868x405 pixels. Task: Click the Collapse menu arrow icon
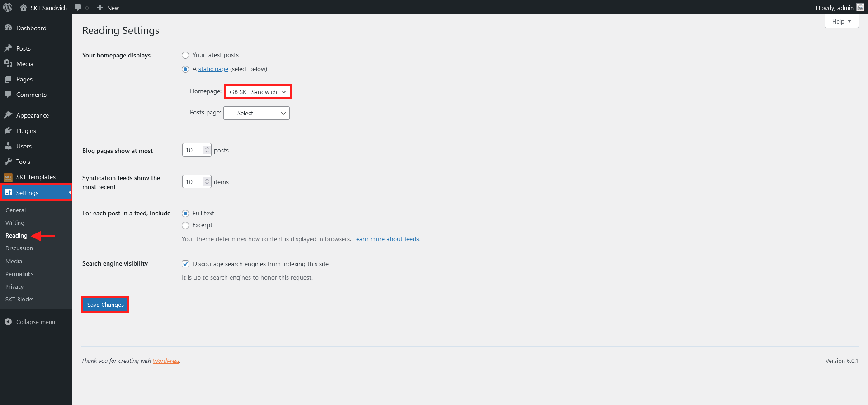tap(8, 322)
